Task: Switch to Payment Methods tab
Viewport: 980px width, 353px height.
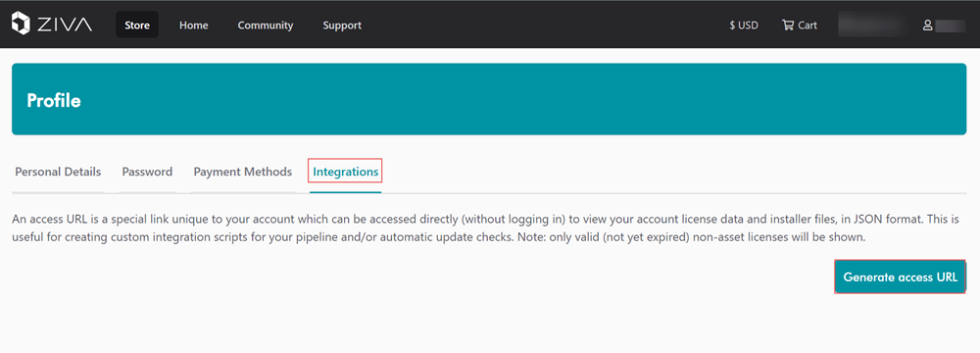Action: [242, 172]
